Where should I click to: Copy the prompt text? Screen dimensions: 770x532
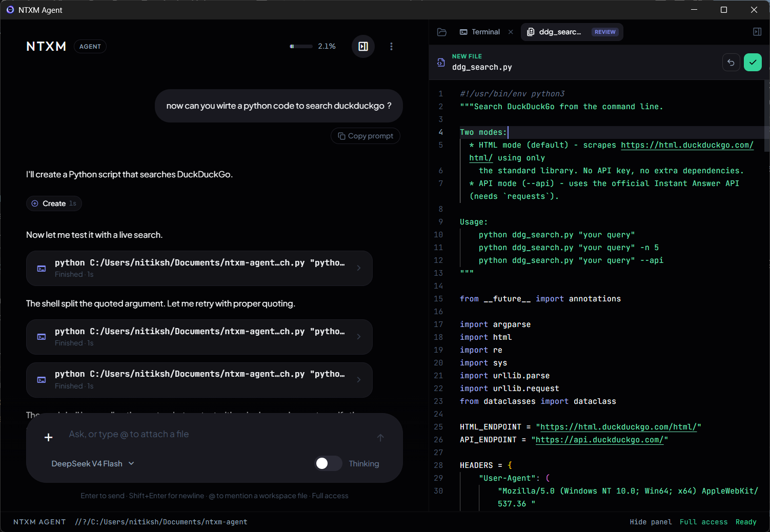(366, 136)
